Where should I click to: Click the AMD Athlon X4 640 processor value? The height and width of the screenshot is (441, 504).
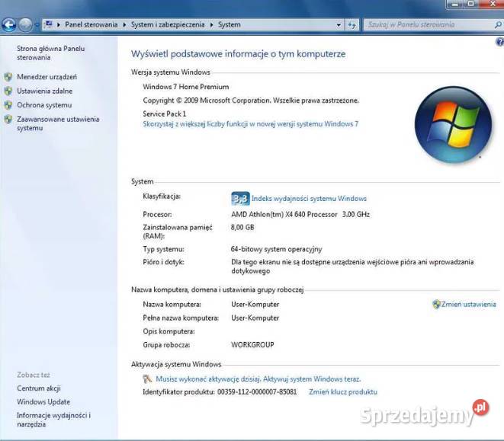click(x=300, y=214)
